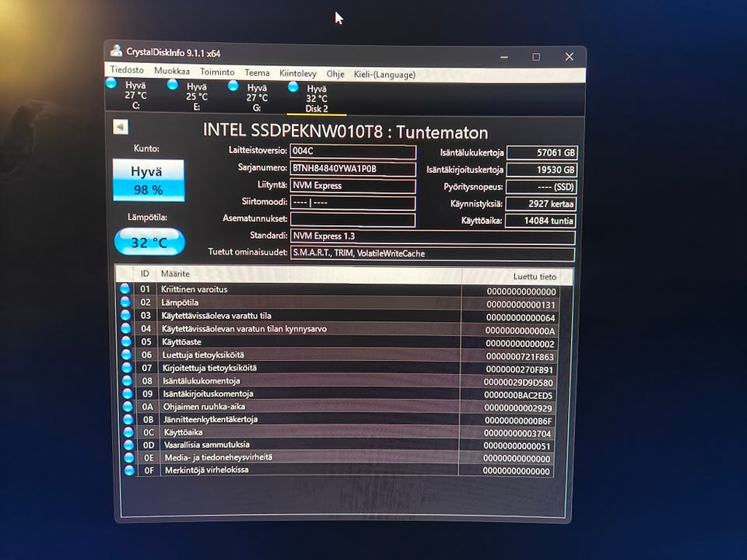Click the power-on hours 14084 tuntia

tap(540, 221)
